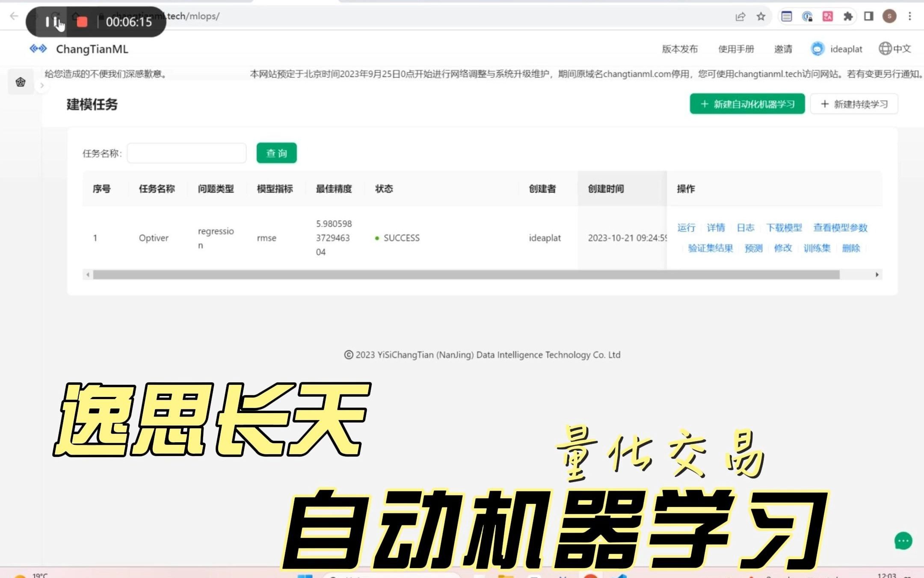Click the new continuous learning button
This screenshot has height=578, width=924.
[x=854, y=104]
